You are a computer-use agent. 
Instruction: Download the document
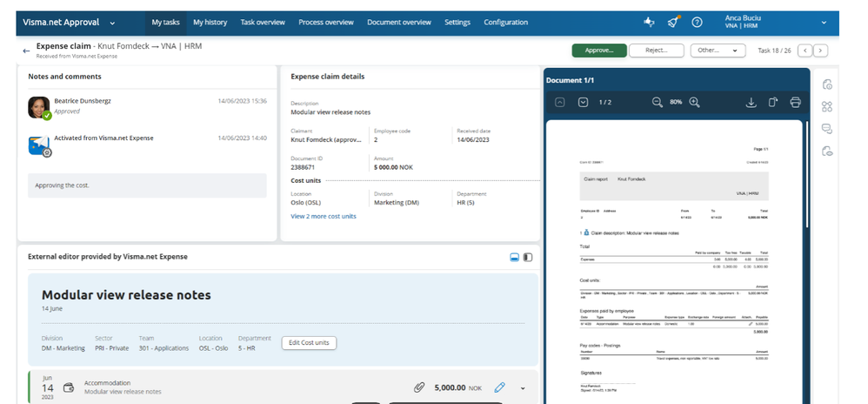pyautogui.click(x=751, y=103)
